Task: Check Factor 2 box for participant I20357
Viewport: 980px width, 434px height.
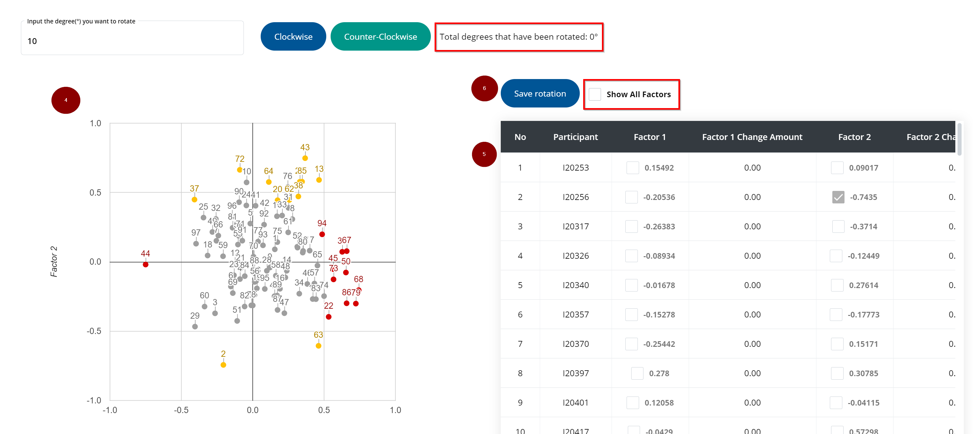Action: pos(835,314)
